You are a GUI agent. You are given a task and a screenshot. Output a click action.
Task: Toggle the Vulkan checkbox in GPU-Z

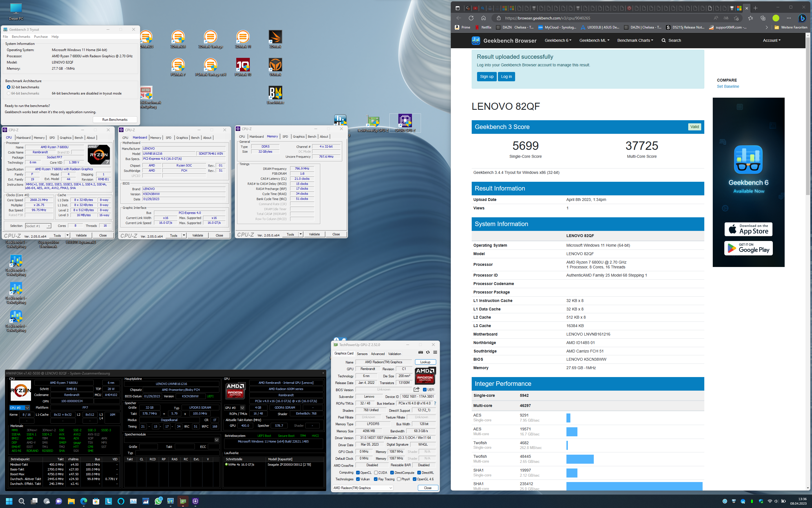click(x=358, y=479)
